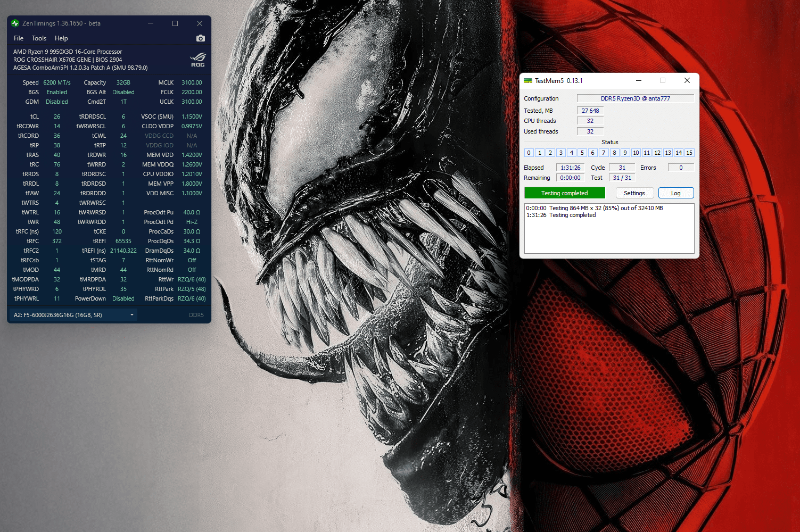Minimize the TestMem5 window
The height and width of the screenshot is (532, 800).
pos(638,80)
